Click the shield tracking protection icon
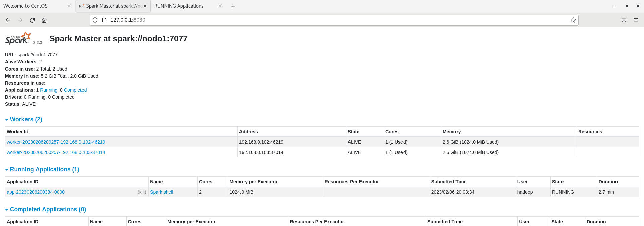This screenshot has width=644, height=226. [x=95, y=20]
